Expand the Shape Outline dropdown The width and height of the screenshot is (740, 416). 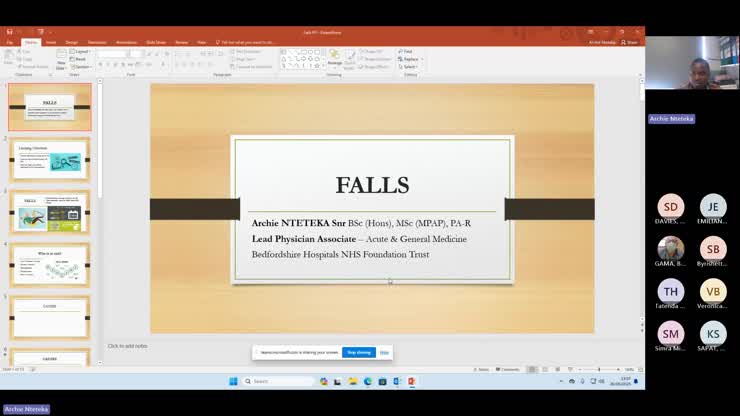tap(375, 59)
